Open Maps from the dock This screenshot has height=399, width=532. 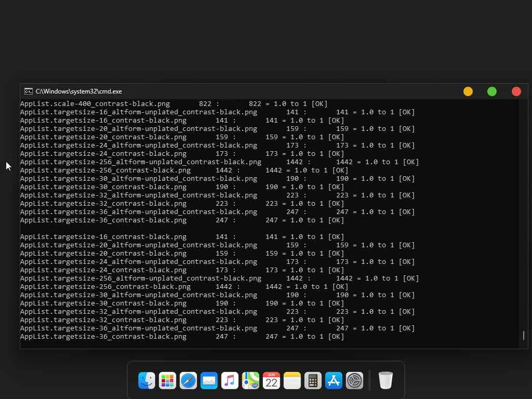tap(250, 380)
